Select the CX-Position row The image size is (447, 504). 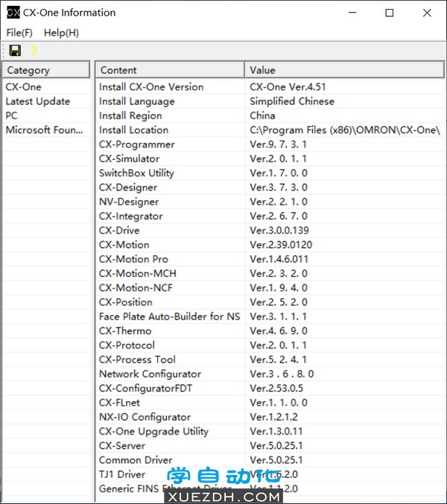tap(270, 302)
